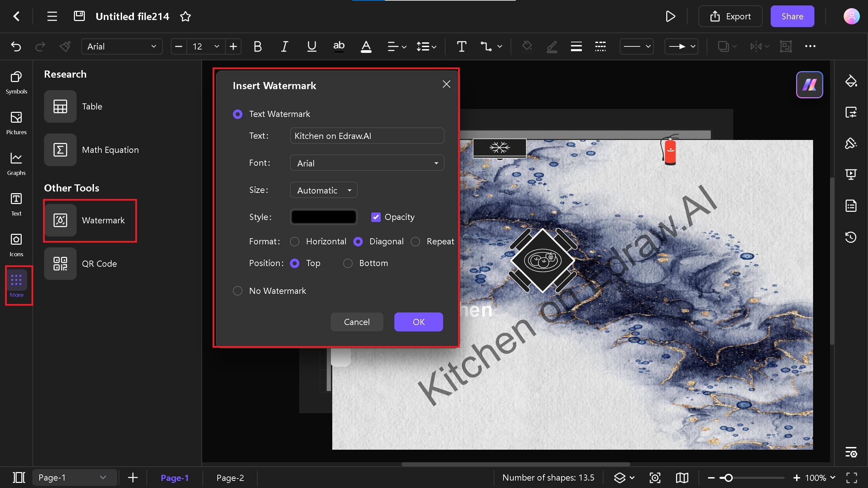
Task: Open the line style dropdown
Action: (636, 46)
